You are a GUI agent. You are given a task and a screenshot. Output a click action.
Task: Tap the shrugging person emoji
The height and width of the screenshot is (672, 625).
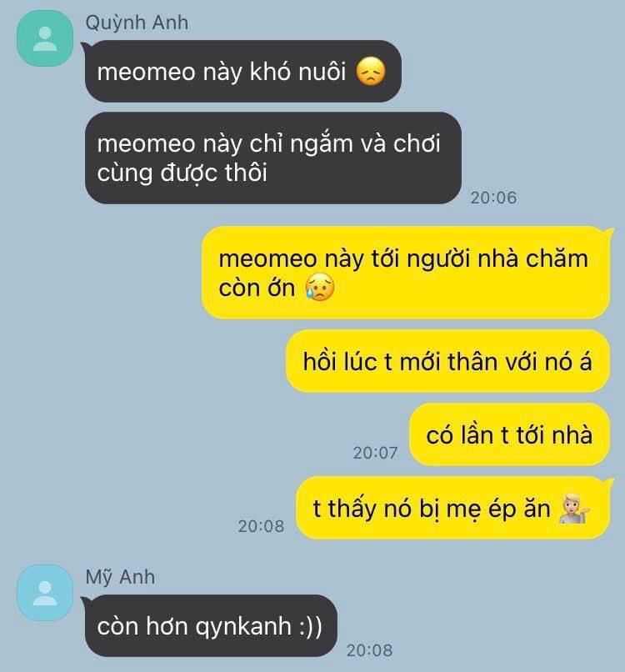click(x=575, y=509)
